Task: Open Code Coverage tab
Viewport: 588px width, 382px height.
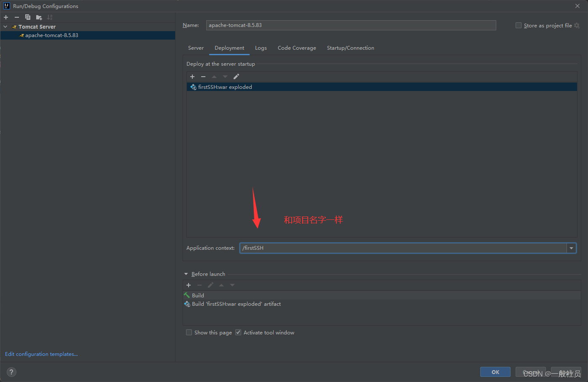Action: pos(297,48)
